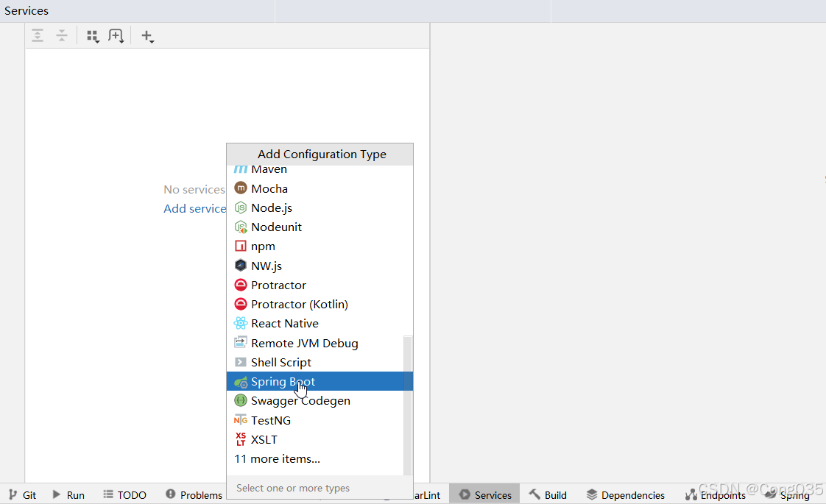Screen dimensions: 826x504
Task: Click the TestNG icon
Action: (241, 419)
